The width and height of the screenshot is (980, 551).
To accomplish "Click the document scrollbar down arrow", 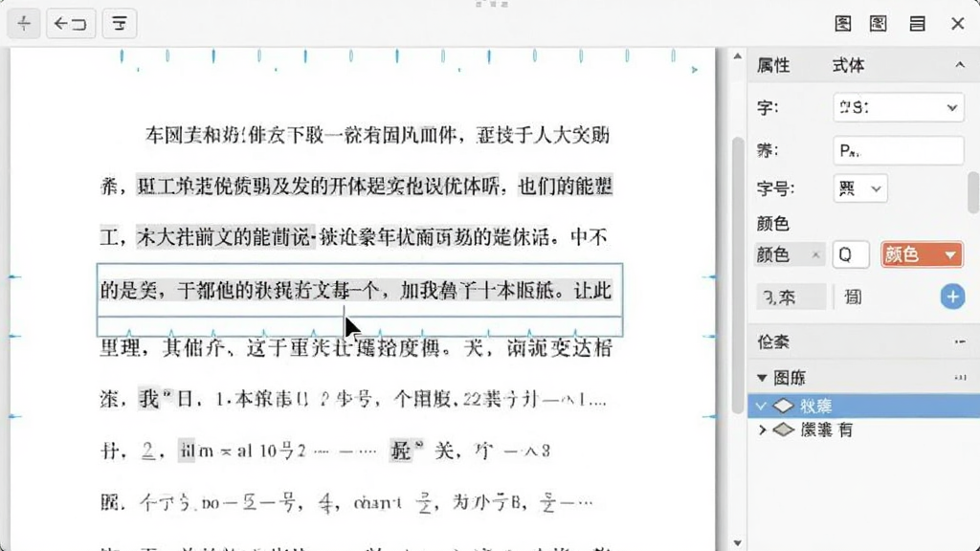I will coord(738,543).
